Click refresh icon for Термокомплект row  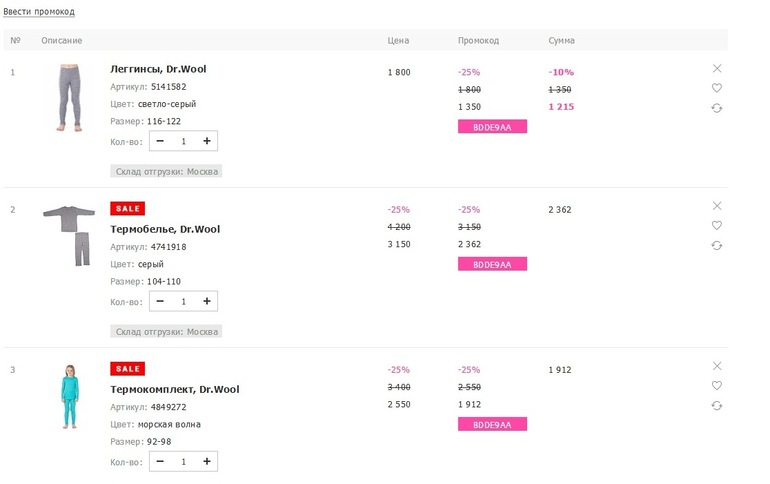click(x=717, y=406)
